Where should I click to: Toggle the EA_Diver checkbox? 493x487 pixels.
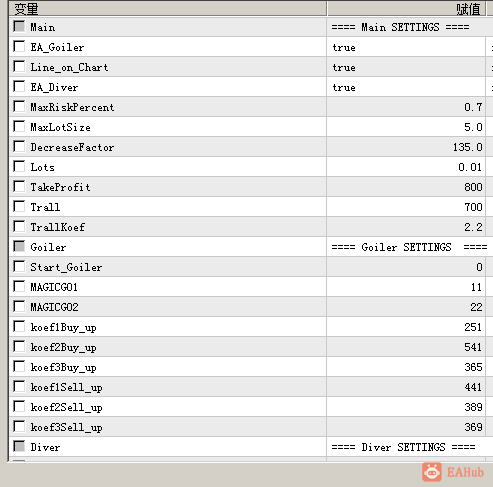coord(19,86)
